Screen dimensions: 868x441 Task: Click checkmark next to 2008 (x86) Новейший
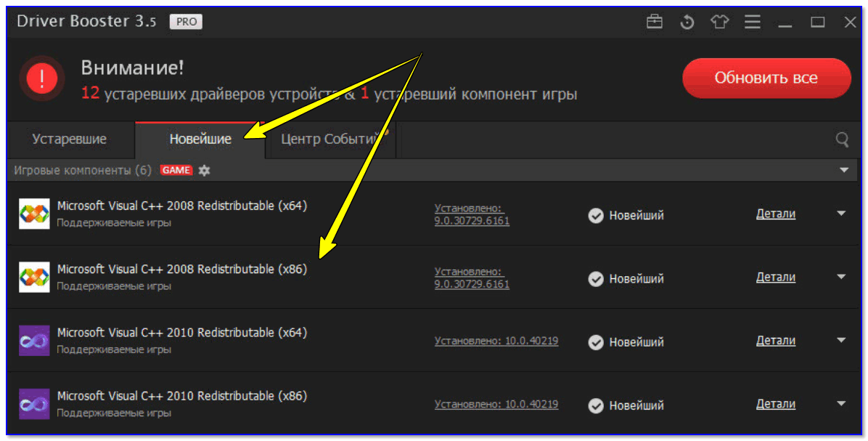pyautogui.click(x=596, y=279)
